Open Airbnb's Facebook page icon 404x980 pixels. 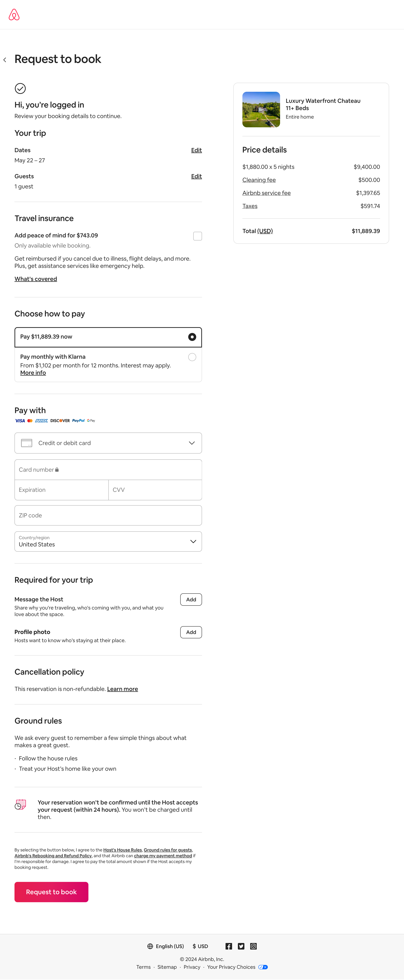coord(228,946)
